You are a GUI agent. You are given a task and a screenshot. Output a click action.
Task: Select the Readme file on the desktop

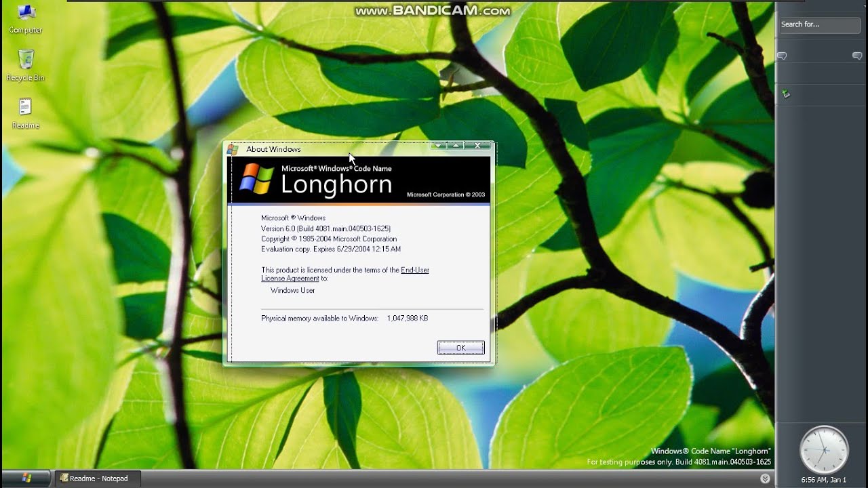(x=26, y=113)
